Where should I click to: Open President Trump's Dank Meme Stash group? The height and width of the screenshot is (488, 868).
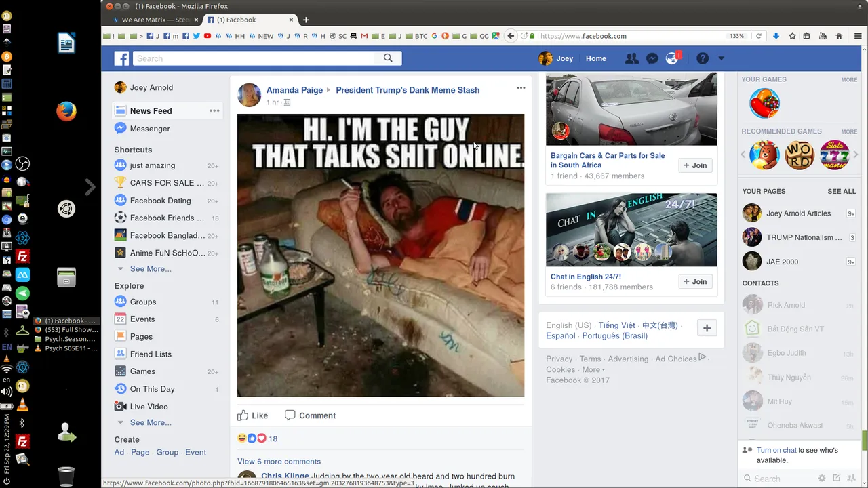pyautogui.click(x=408, y=90)
